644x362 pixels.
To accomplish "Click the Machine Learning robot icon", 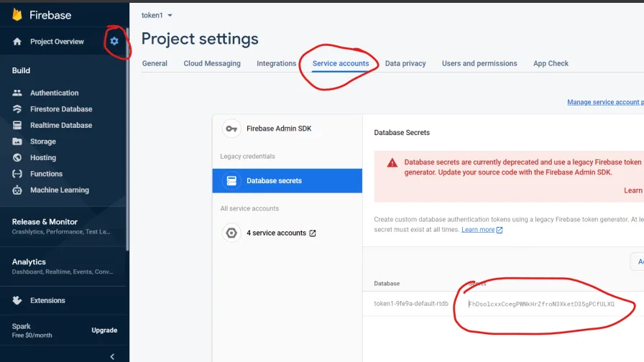I will pos(17,190).
